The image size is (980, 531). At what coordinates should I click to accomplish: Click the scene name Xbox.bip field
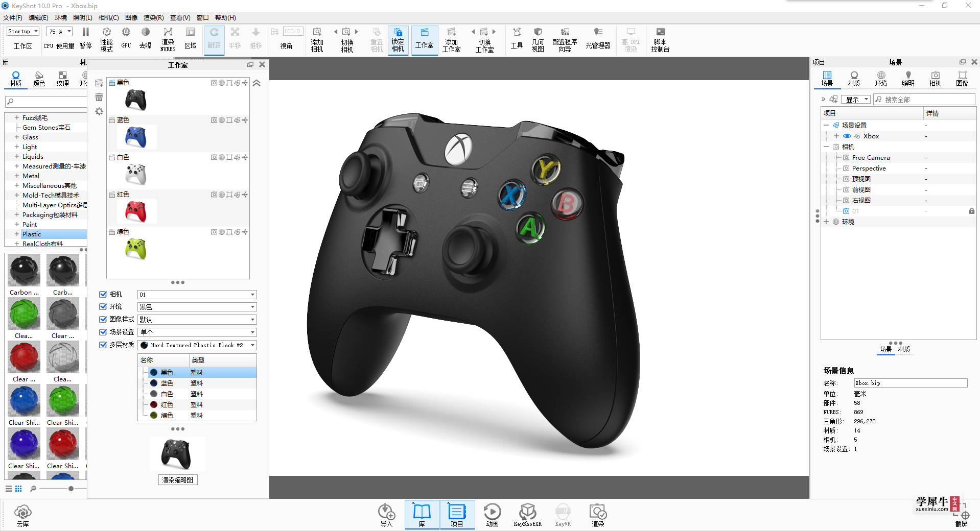click(x=911, y=383)
